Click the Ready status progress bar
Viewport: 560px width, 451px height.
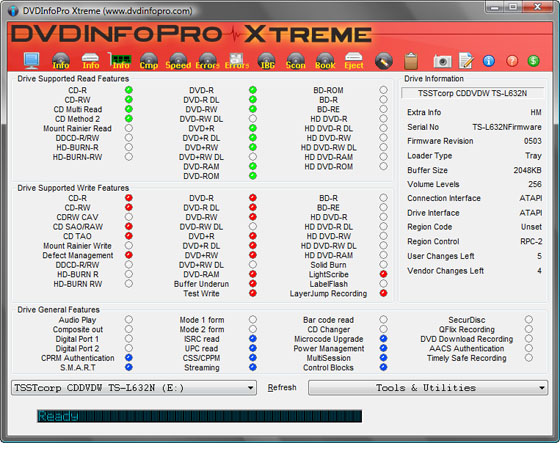pos(199,416)
